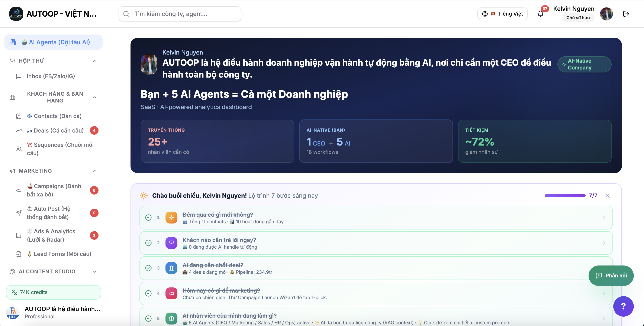Toggle the step 4 completed checkmark

[148, 293]
